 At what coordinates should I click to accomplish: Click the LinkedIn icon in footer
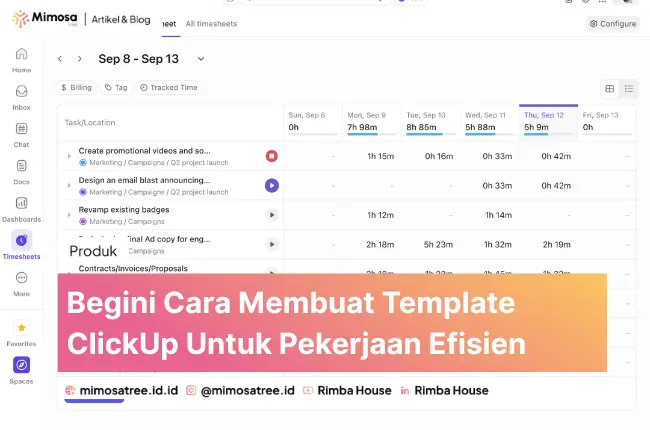pyautogui.click(x=405, y=391)
